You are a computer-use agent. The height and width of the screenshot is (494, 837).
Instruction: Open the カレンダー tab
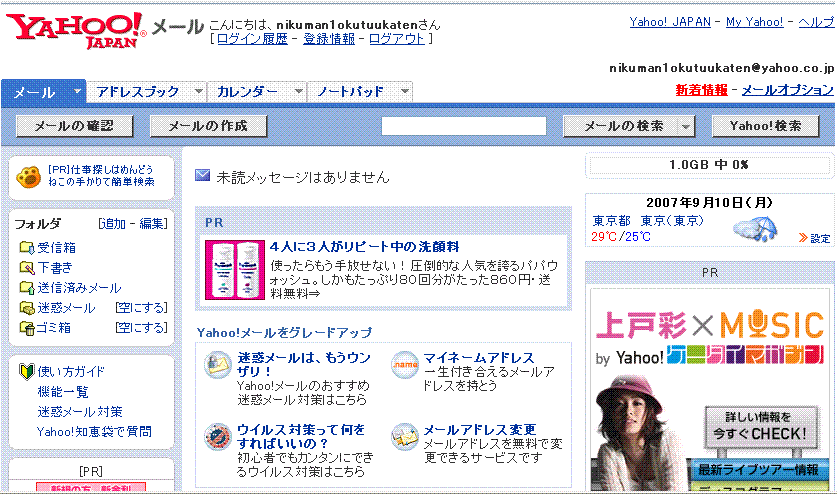point(248,92)
